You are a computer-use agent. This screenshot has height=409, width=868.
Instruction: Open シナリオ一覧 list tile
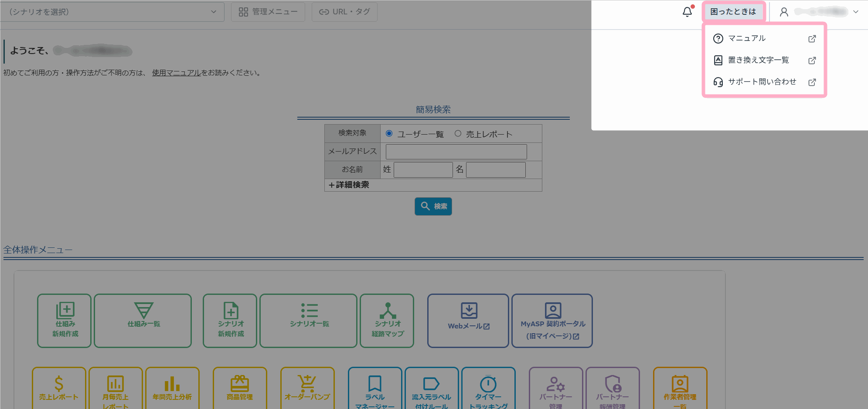tap(309, 321)
